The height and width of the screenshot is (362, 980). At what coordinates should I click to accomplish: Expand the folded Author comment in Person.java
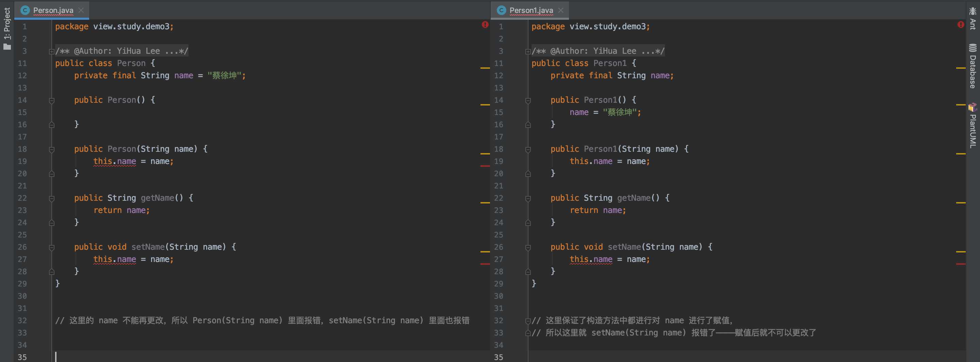point(52,51)
